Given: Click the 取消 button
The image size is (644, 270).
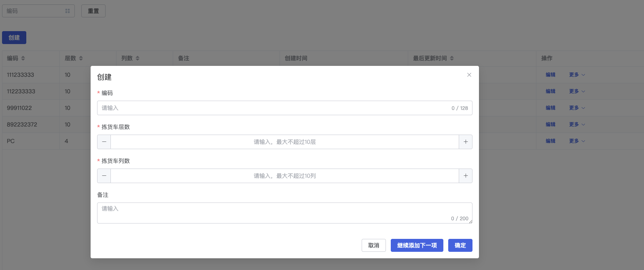Looking at the screenshot, I should (x=374, y=245).
